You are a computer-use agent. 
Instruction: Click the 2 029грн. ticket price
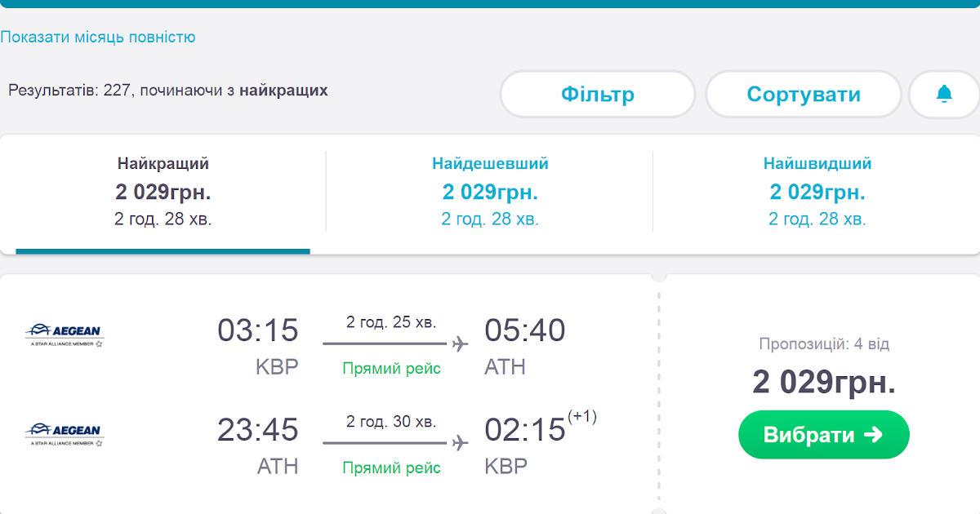[x=824, y=382]
